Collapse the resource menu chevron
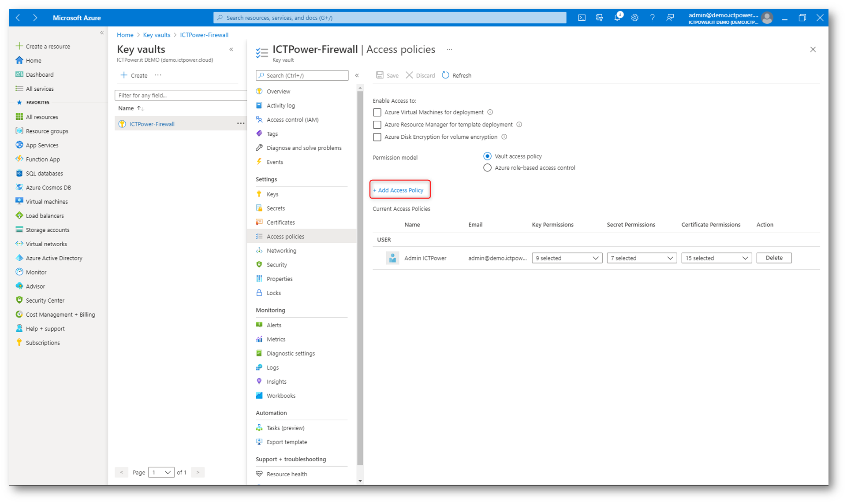 [357, 75]
